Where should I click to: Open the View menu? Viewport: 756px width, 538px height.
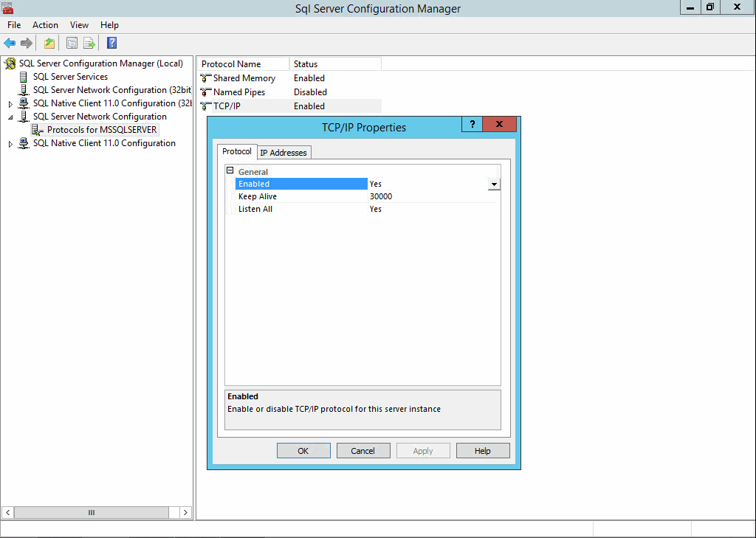coord(79,25)
